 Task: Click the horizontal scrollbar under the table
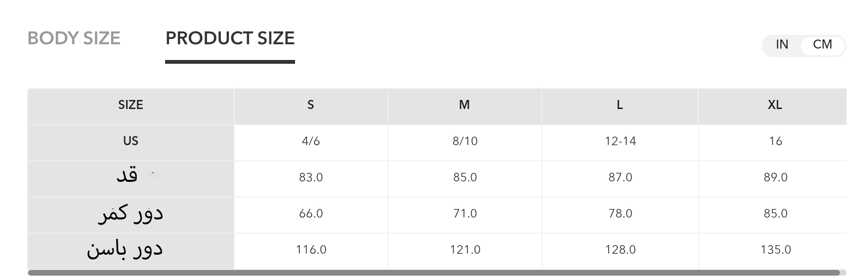click(433, 273)
